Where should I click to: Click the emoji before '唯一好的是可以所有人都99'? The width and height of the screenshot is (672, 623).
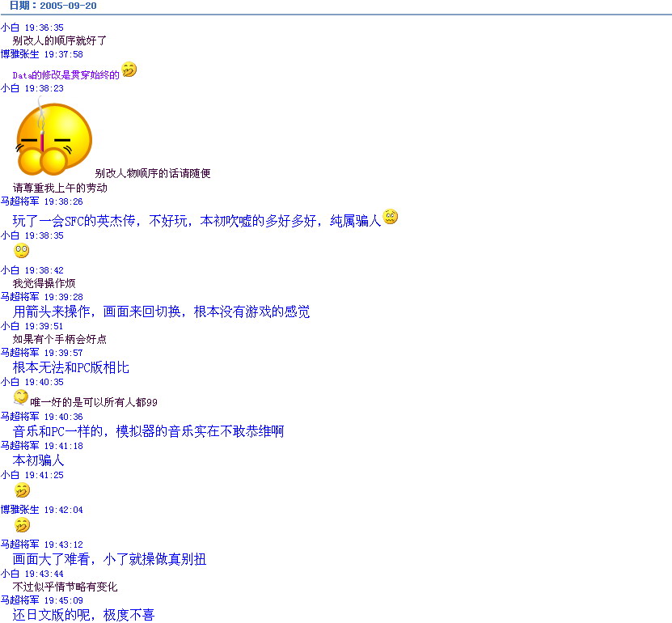click(21, 397)
